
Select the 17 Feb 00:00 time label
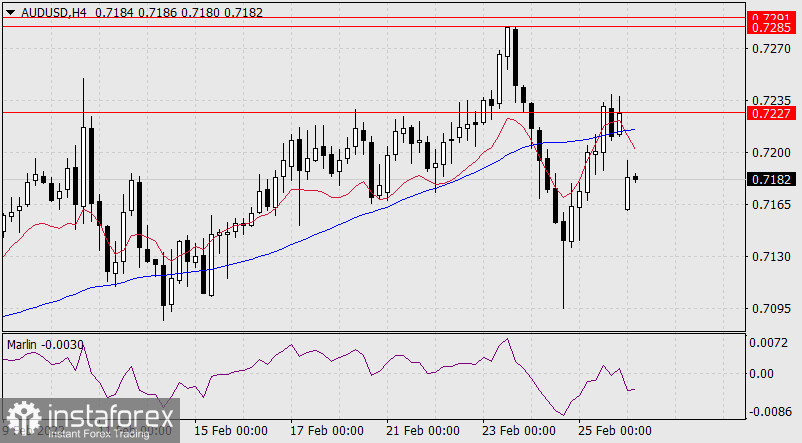(325, 431)
